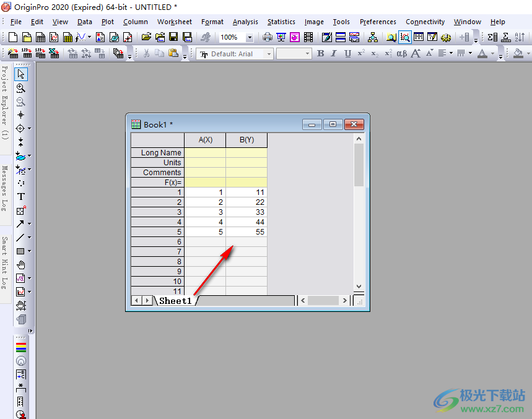Click the Print icon
The height and width of the screenshot is (419, 532).
pyautogui.click(x=268, y=37)
